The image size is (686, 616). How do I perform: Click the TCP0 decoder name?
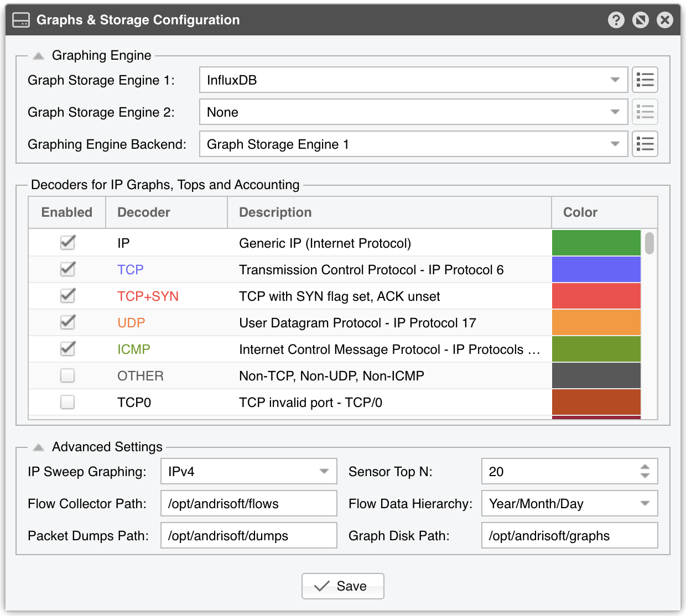click(x=134, y=403)
